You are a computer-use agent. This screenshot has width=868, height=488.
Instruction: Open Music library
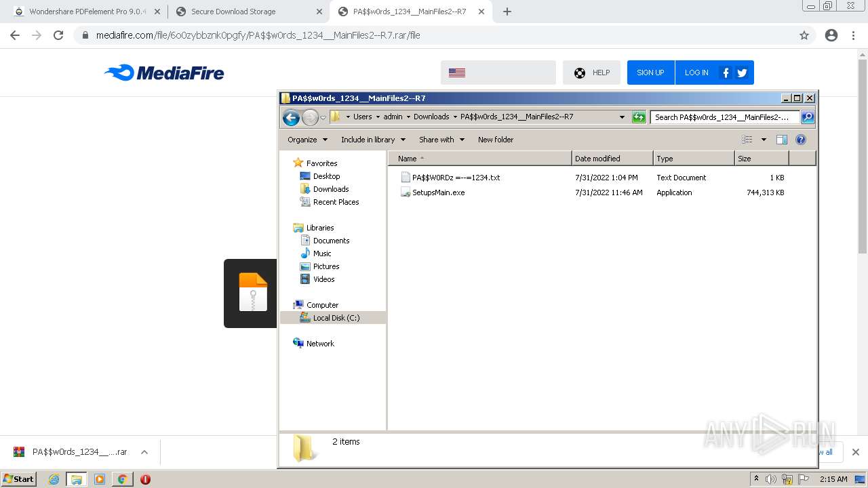click(316, 253)
